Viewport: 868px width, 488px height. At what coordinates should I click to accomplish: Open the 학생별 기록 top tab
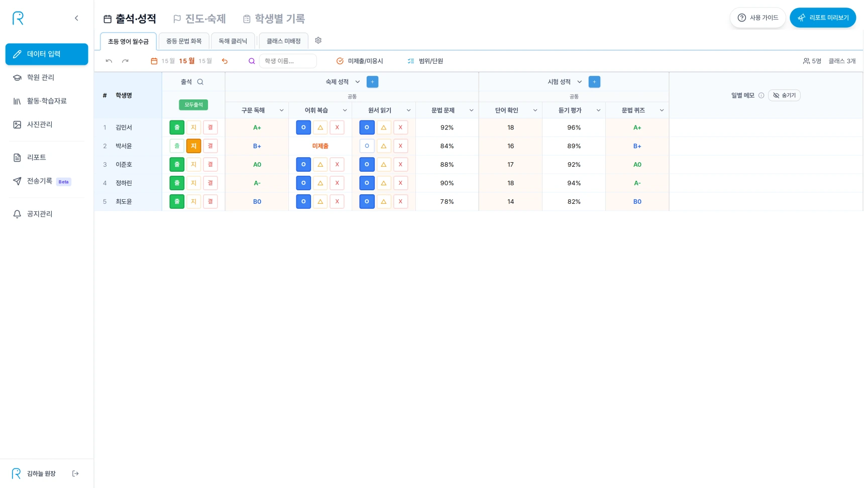click(x=274, y=19)
